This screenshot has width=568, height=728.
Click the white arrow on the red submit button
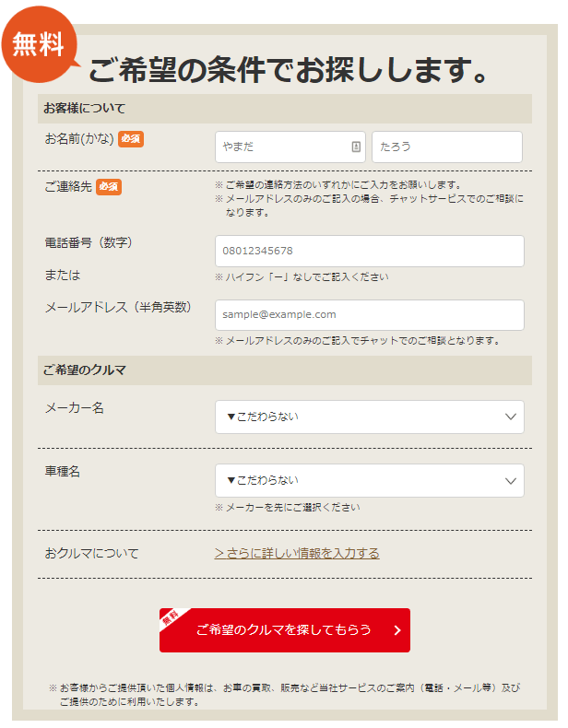tap(397, 630)
